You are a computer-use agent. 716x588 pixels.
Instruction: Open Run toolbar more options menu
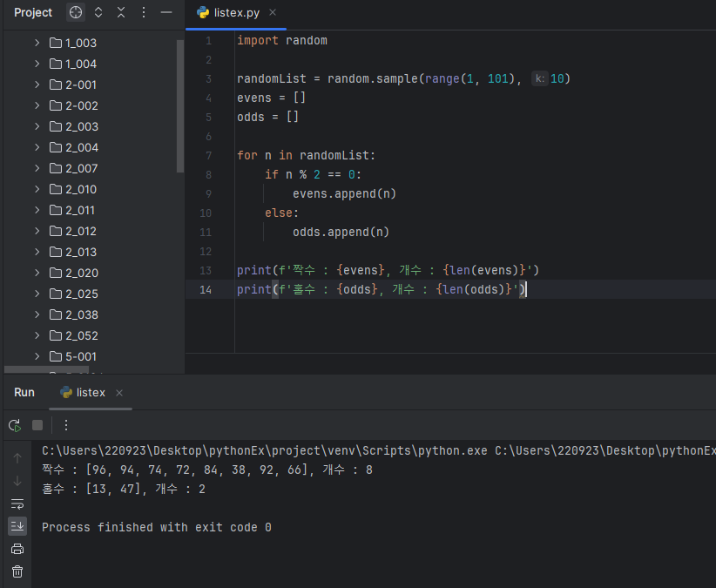point(66,425)
